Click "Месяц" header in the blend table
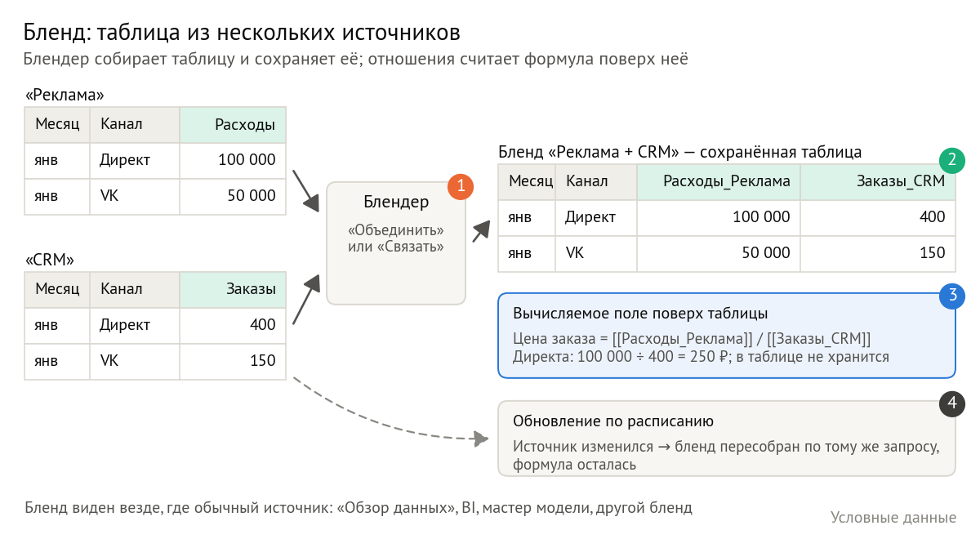Image resolution: width=980 pixels, height=539 pixels. pos(527,181)
